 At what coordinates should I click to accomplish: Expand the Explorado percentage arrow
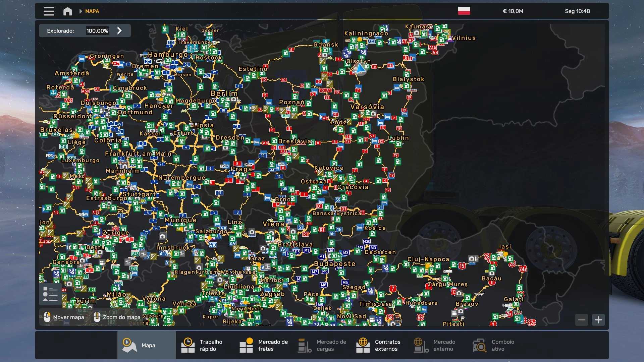point(119,31)
